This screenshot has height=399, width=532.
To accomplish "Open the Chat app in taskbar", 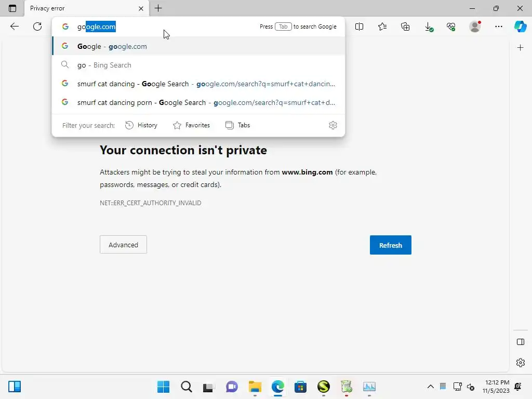I will point(232,387).
